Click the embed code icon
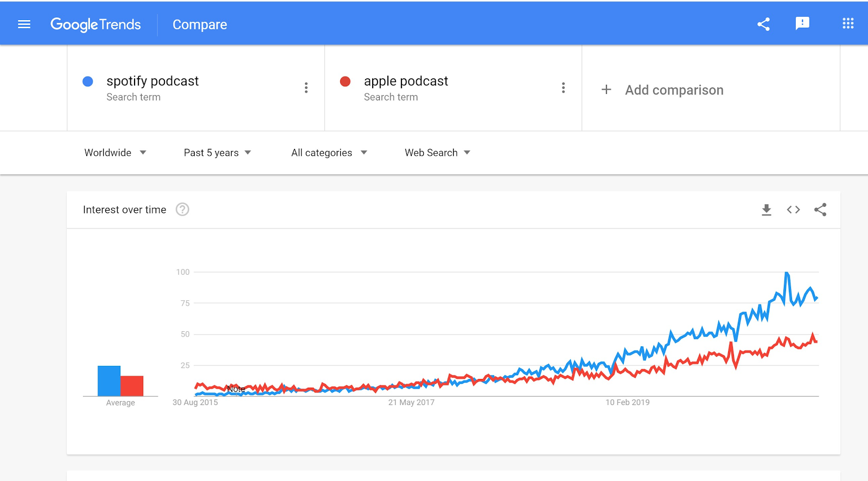This screenshot has width=868, height=481. 793,210
